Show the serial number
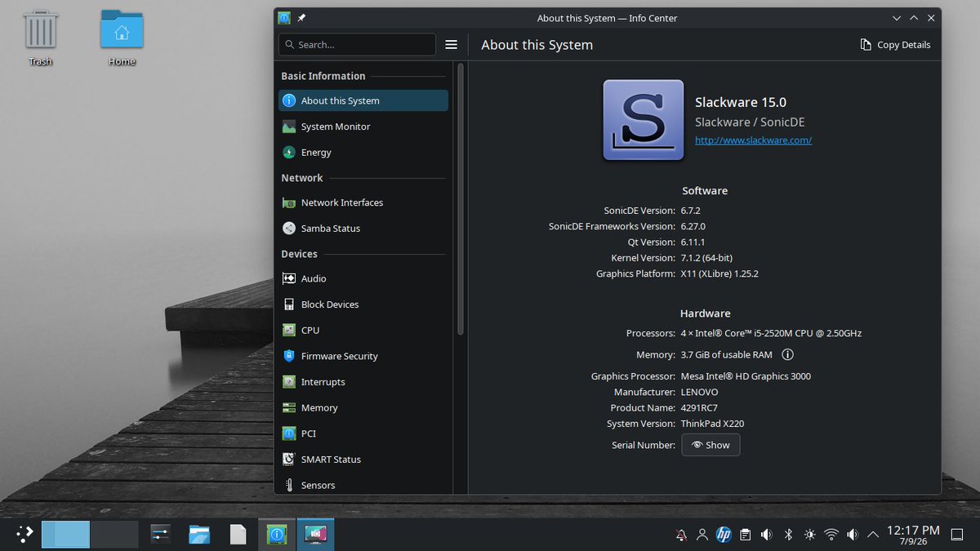This screenshot has width=980, height=551. [710, 445]
